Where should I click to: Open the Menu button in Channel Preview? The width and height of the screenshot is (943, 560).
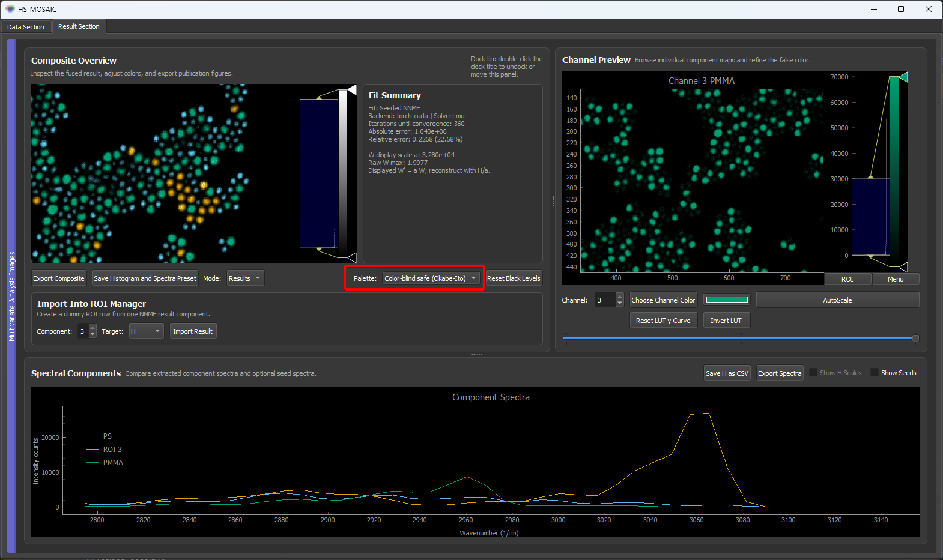896,279
